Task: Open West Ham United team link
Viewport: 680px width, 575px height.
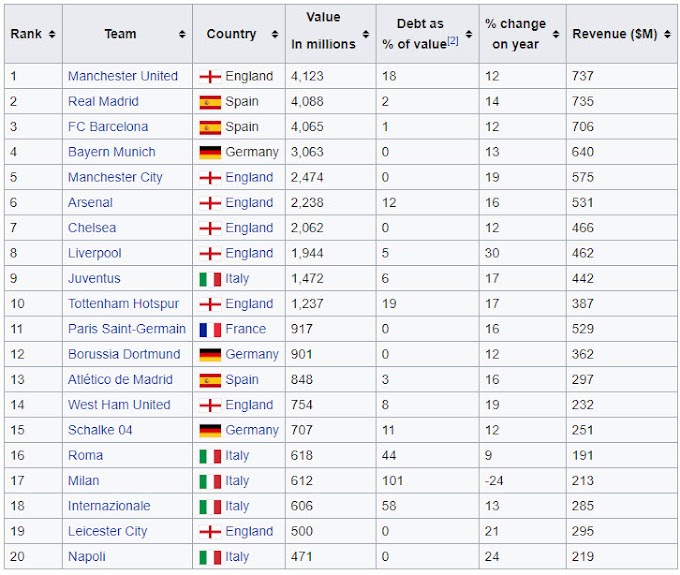Action: pyautogui.click(x=119, y=405)
